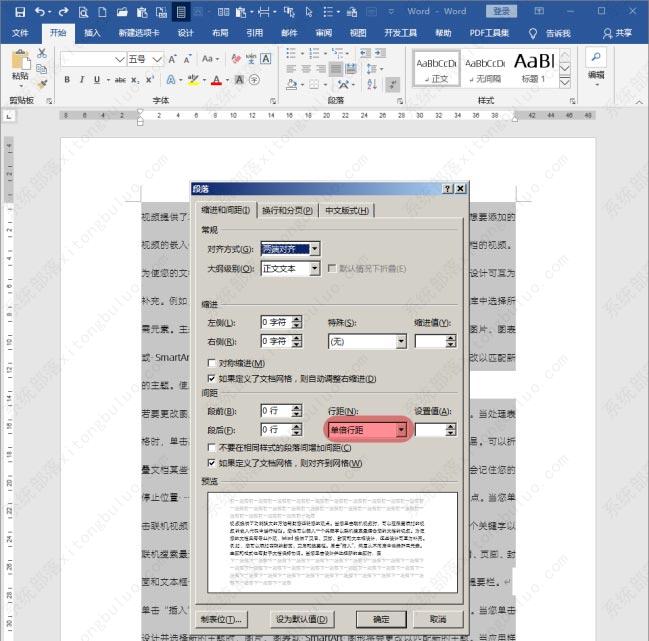
Task: Check 不要在相同样式的段落间增加间距 option
Action: click(x=212, y=448)
